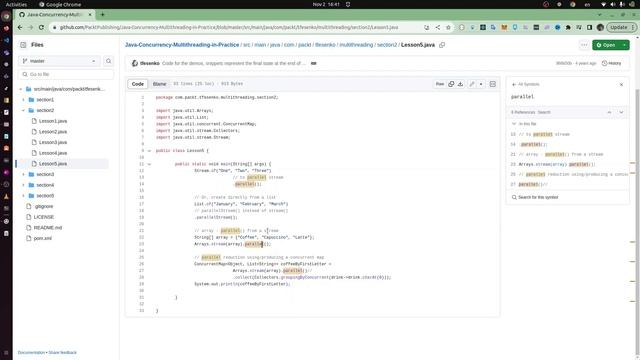Viewport: 640px width, 360px height.
Task: Go back to All Symbols arrow
Action: click(513, 84)
